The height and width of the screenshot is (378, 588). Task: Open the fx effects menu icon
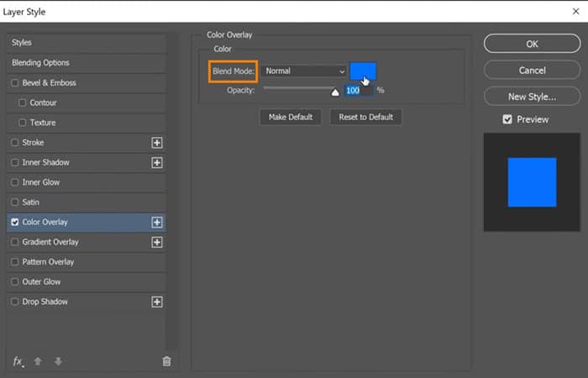pos(18,361)
